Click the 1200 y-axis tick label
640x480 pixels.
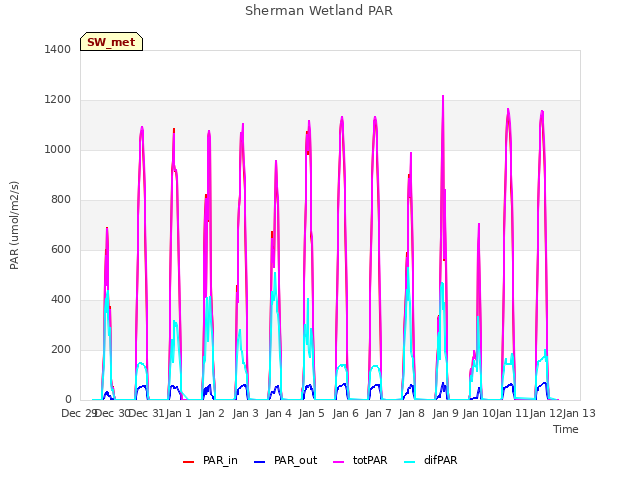58,100
